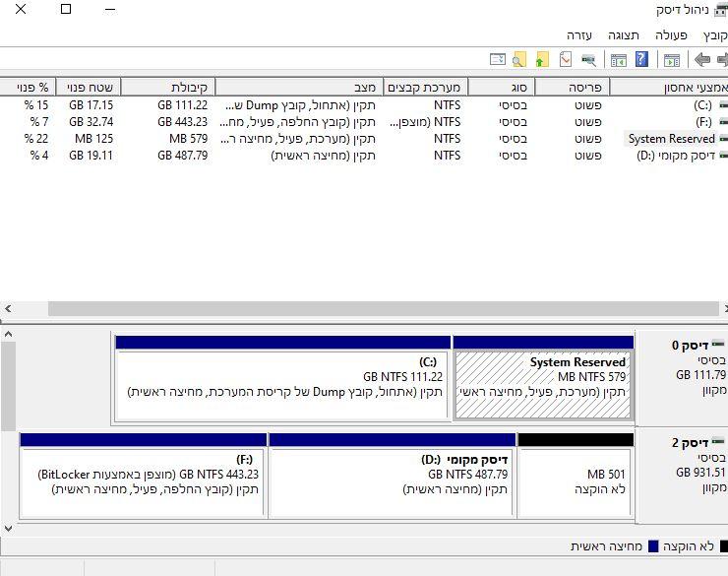Image resolution: width=728 pixels, height=576 pixels.
Task: Select the (C:) volume row in list
Action: (364, 105)
